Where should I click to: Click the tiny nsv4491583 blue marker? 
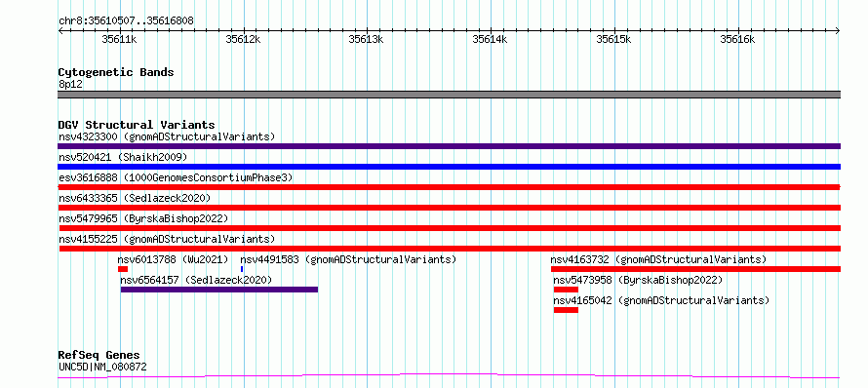(242, 269)
